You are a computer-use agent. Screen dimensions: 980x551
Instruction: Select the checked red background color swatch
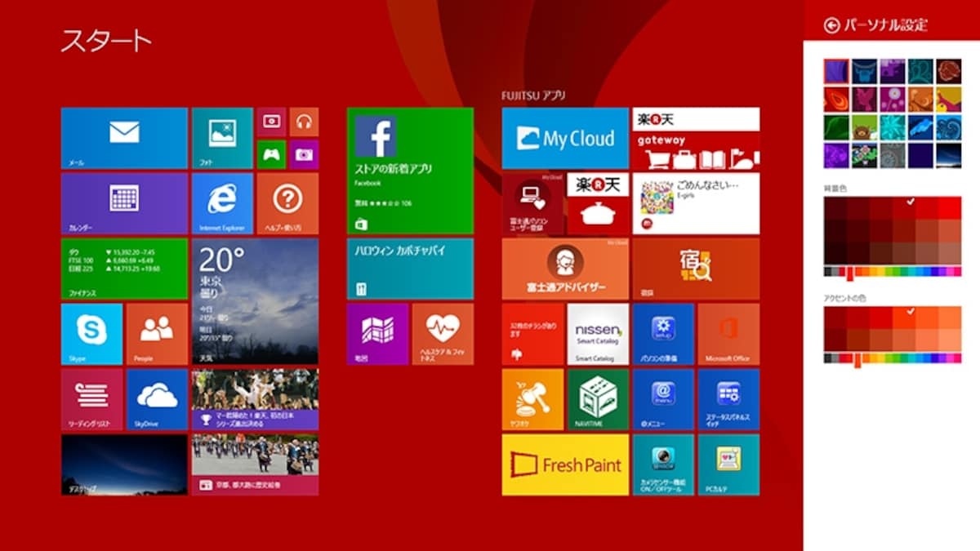(904, 208)
